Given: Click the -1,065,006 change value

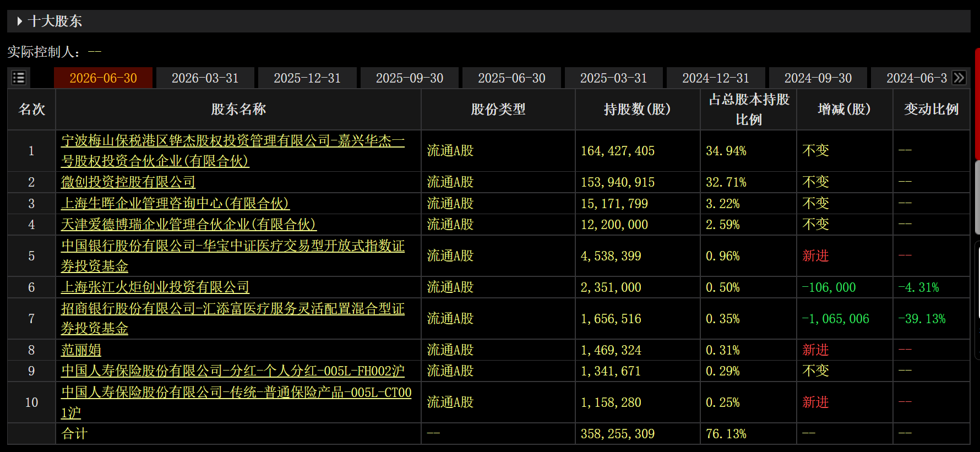Looking at the screenshot, I should (836, 319).
